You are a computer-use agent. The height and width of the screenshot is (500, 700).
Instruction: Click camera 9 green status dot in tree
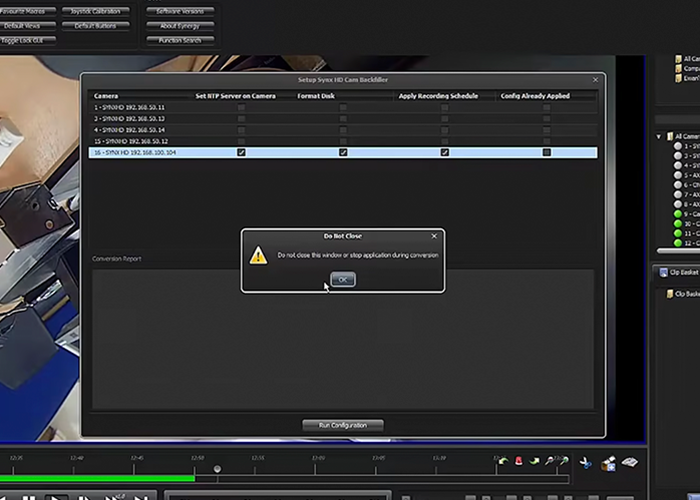click(x=678, y=214)
